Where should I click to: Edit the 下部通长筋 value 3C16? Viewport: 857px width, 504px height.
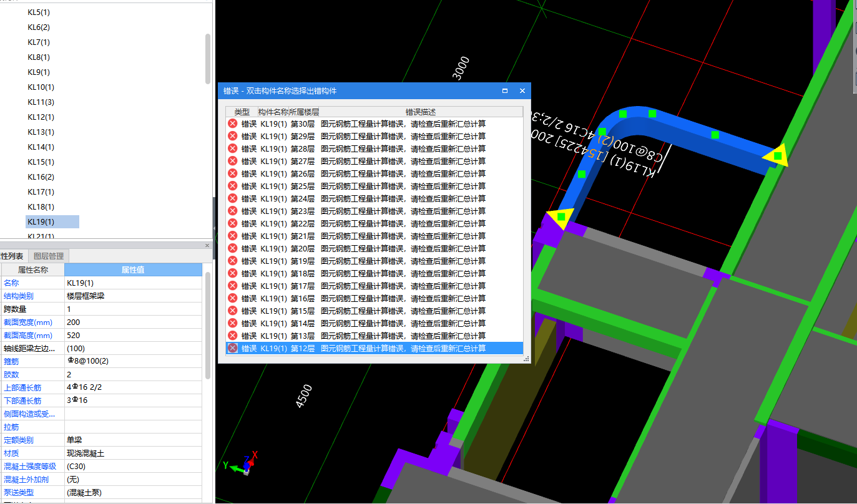pos(133,401)
